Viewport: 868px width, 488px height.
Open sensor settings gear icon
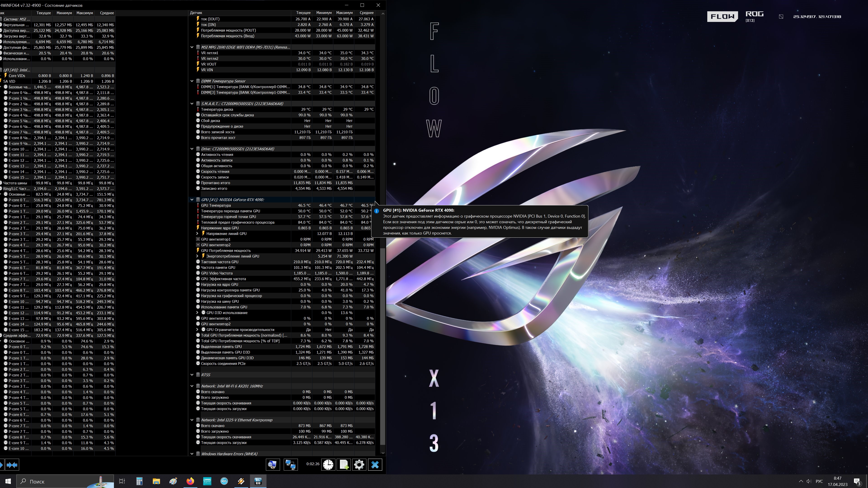pyautogui.click(x=359, y=465)
